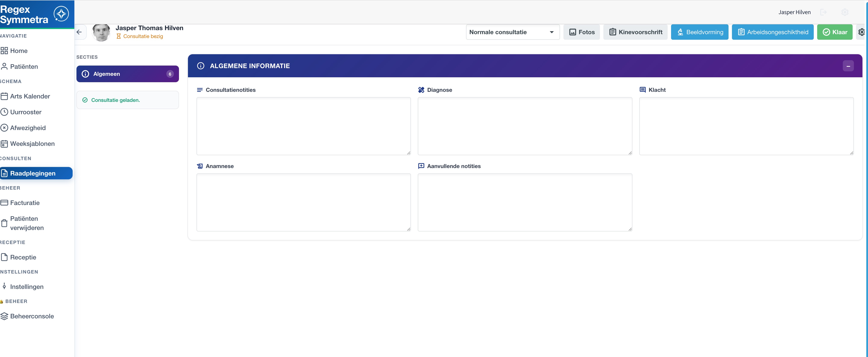Click into the Aanvullende notities text area
The width and height of the screenshot is (868, 357).
525,202
